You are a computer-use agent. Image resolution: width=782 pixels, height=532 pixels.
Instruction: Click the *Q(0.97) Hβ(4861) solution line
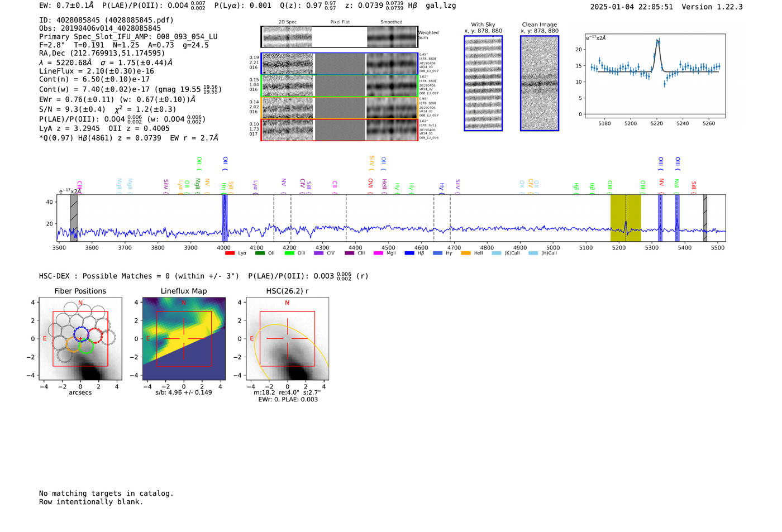(x=128, y=138)
